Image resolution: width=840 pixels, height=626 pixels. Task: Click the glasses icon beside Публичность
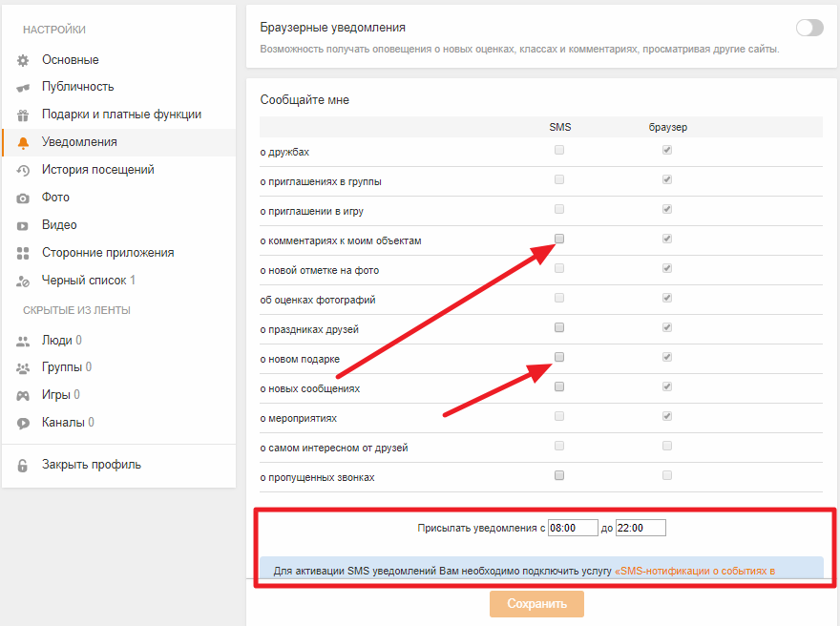tap(23, 88)
